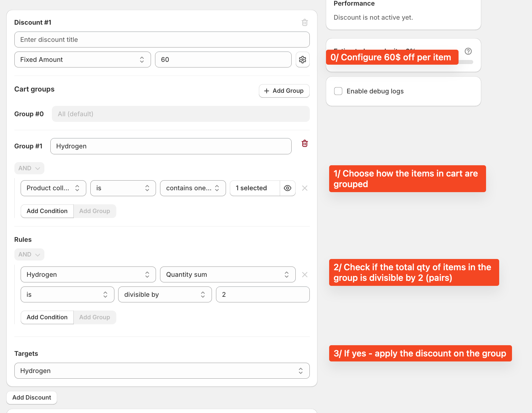Add Condition under Group #1

pyautogui.click(x=47, y=211)
